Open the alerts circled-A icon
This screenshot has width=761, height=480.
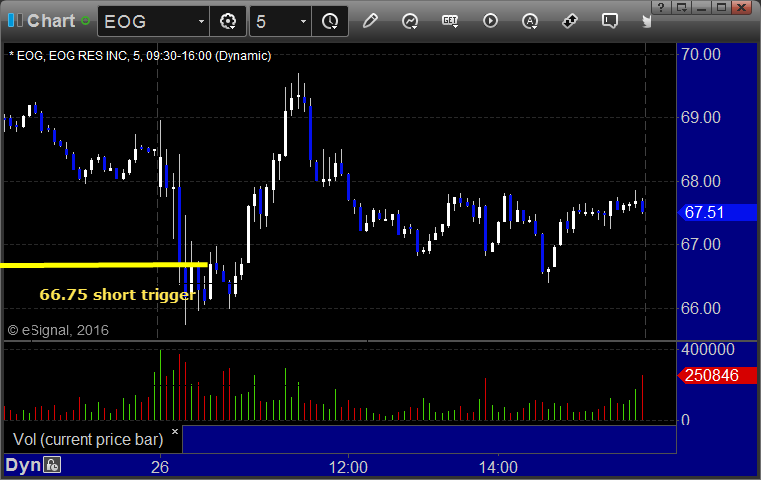(529, 21)
